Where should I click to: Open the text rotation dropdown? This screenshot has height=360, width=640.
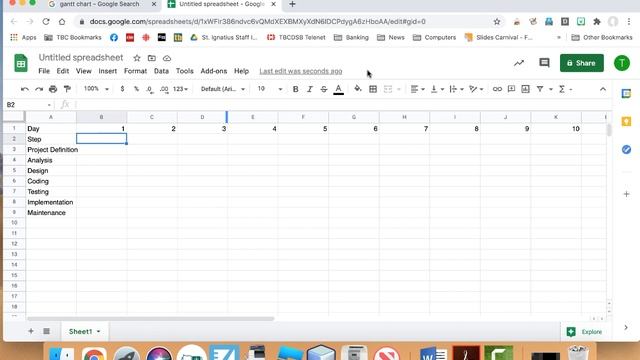(476, 89)
